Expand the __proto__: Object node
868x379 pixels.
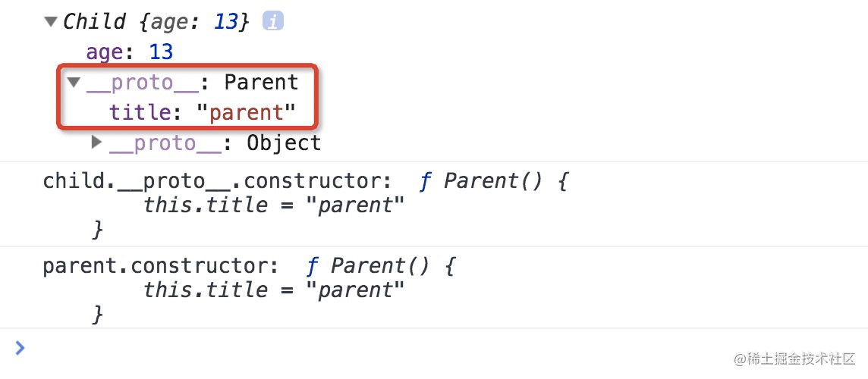tap(97, 143)
